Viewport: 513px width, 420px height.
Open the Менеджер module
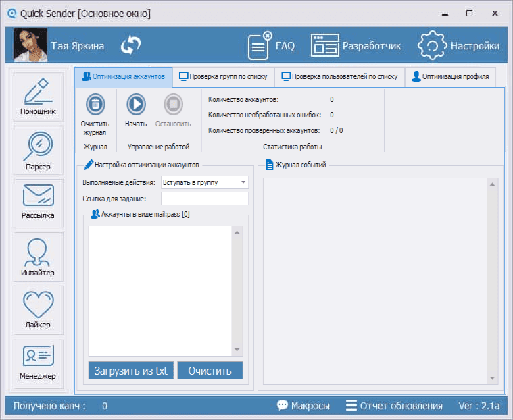point(38,364)
